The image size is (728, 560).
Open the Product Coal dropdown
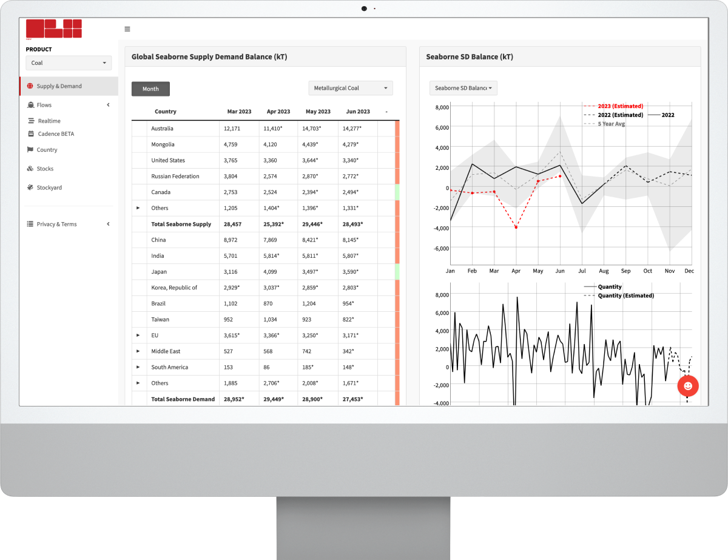(x=69, y=63)
